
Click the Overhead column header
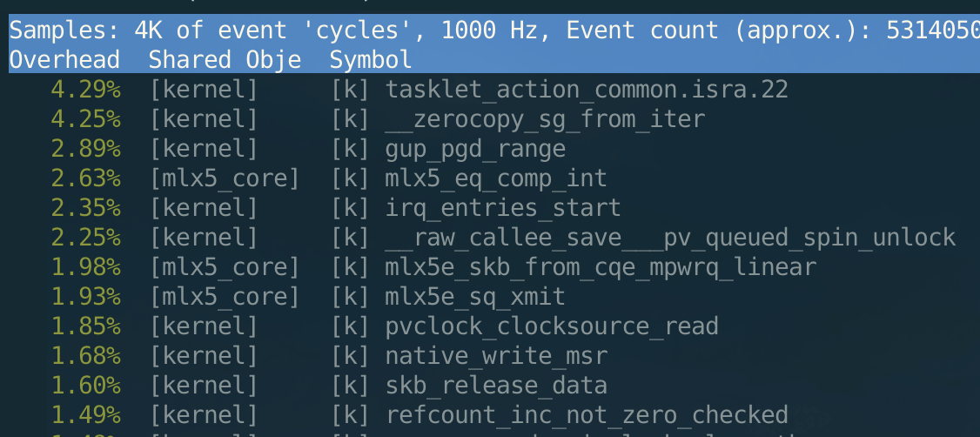(64, 60)
